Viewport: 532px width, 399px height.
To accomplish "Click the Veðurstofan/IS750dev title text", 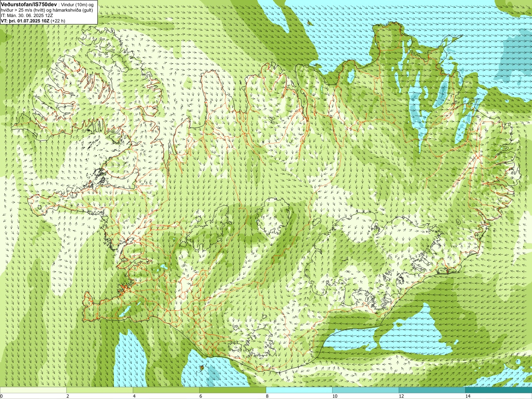I will [29, 4].
